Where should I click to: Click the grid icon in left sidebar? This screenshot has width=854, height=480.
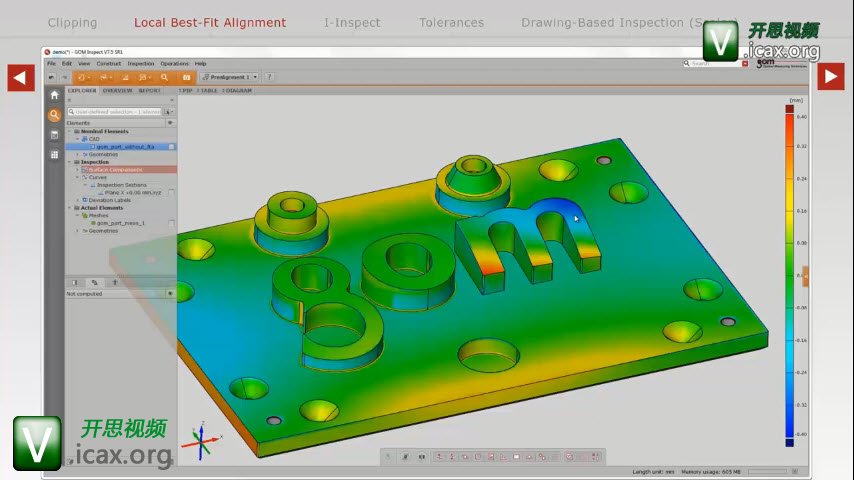(54, 155)
